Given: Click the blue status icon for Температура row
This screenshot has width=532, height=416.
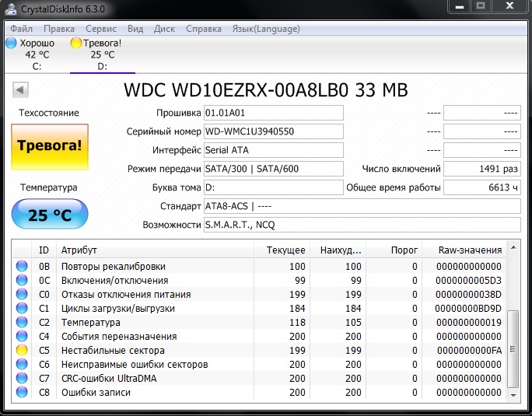Looking at the screenshot, I should pyautogui.click(x=22, y=323).
